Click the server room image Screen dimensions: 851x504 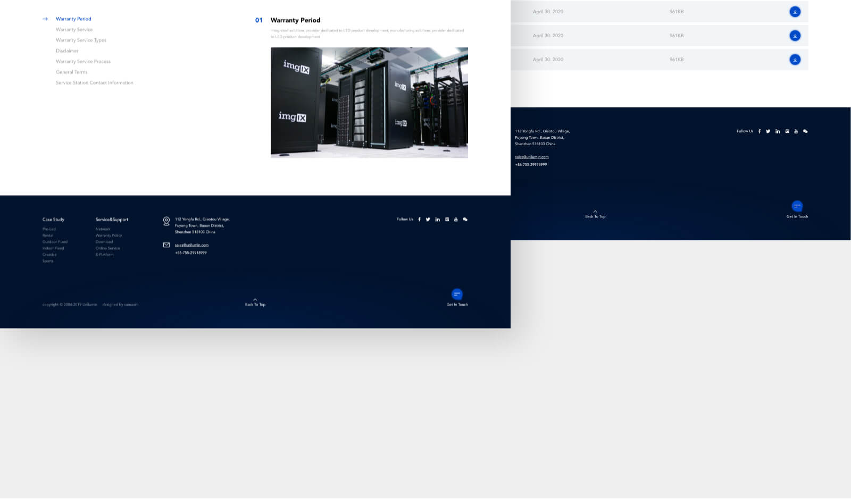click(369, 103)
